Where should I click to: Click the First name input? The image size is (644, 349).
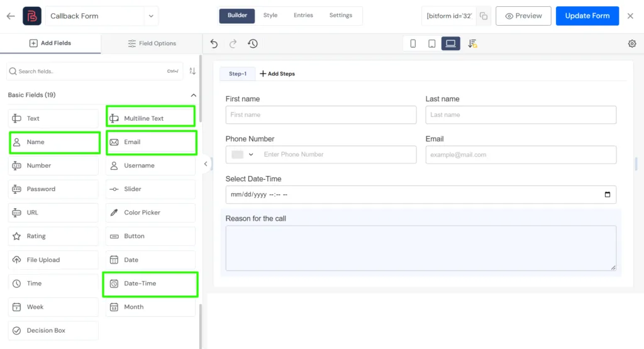coord(321,115)
